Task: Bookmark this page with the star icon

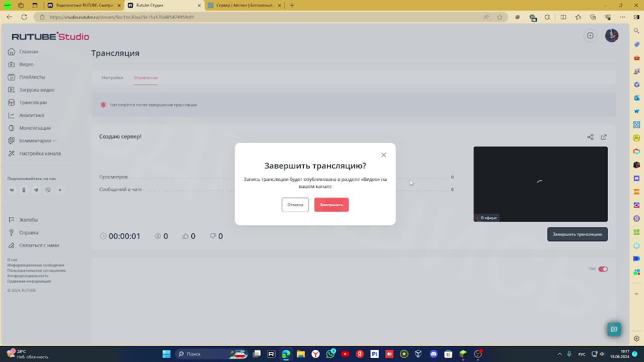Action: pyautogui.click(x=500, y=17)
